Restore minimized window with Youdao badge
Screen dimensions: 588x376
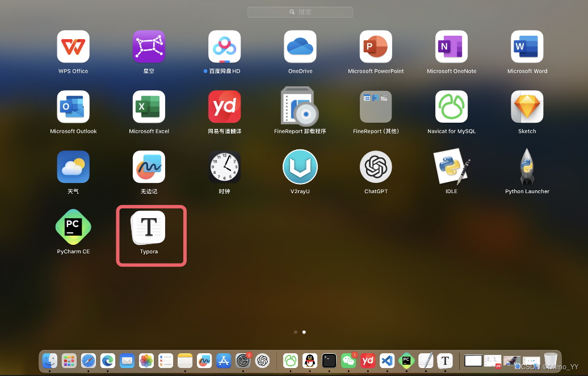[493, 361]
